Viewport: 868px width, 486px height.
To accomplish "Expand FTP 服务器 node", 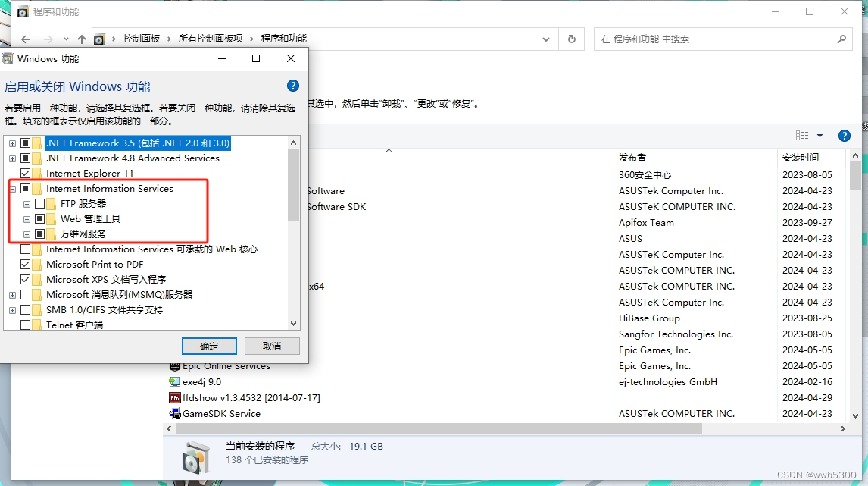I will [x=27, y=204].
